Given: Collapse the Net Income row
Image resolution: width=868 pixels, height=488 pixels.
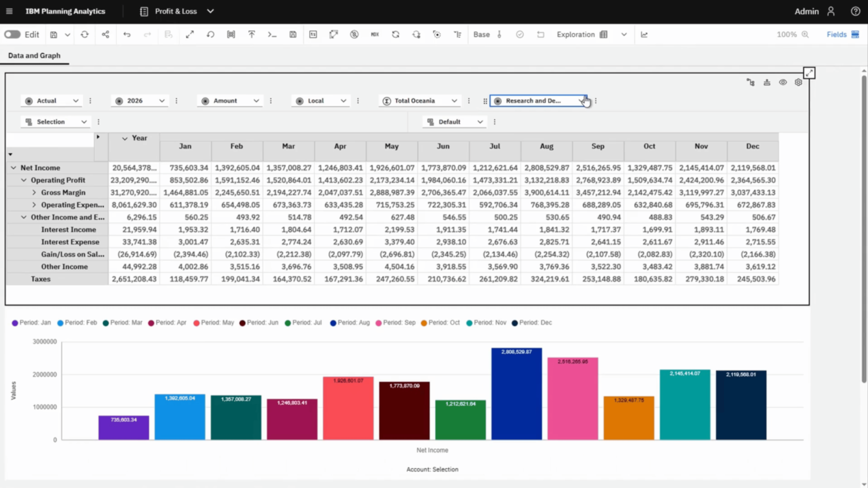Looking at the screenshot, I should 13,168.
